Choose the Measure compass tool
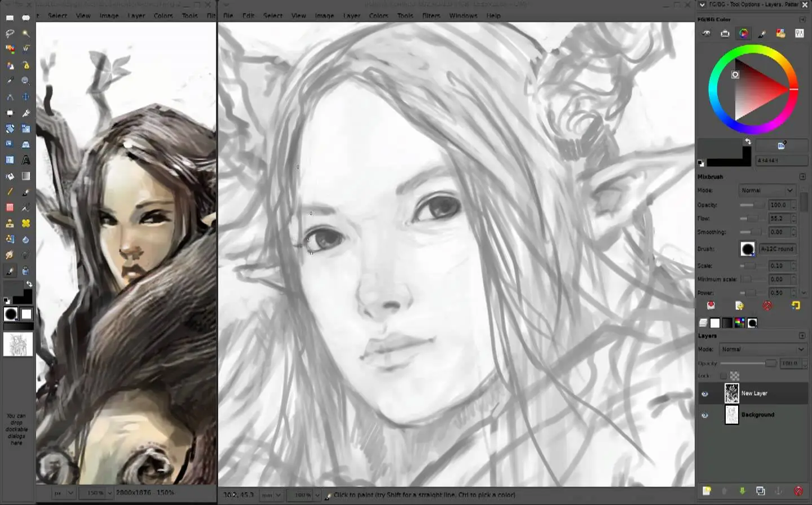 pyautogui.click(x=10, y=97)
